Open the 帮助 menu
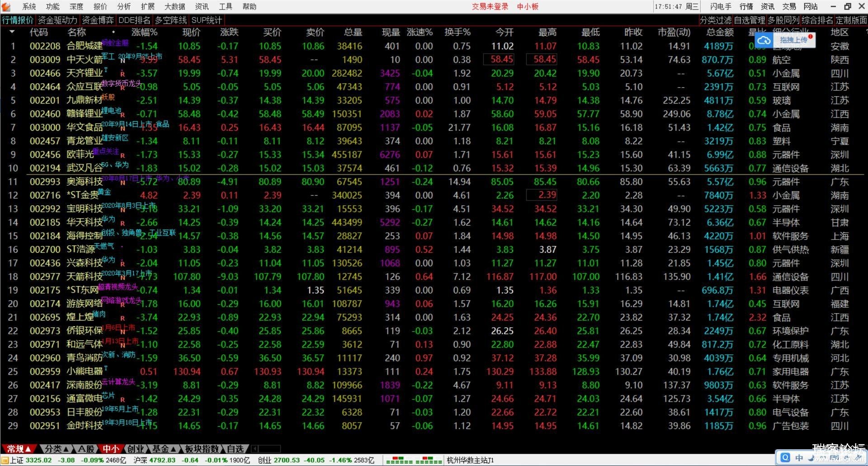The width and height of the screenshot is (868, 466). [250, 7]
